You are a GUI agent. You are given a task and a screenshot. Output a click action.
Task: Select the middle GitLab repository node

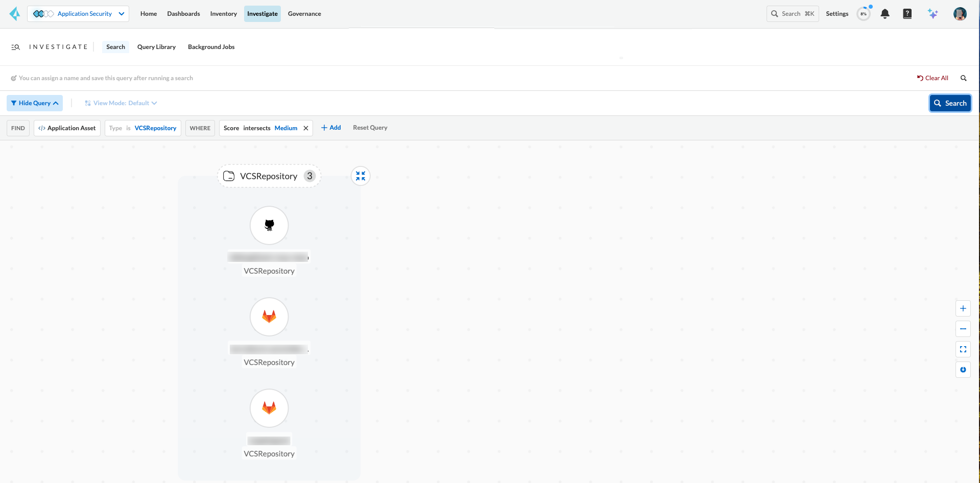point(269,317)
